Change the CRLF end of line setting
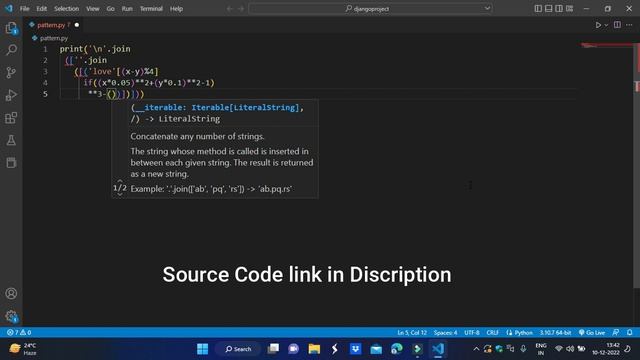 point(492,333)
